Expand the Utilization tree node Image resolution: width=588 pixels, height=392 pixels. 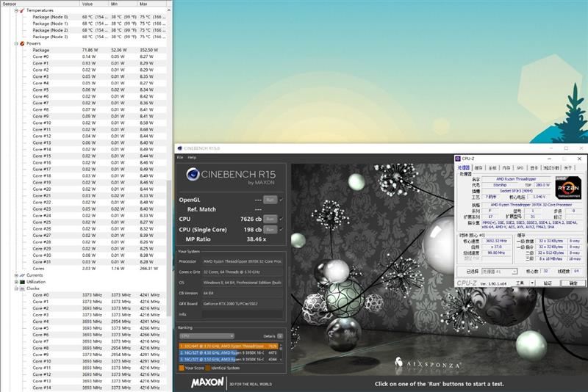(16, 282)
